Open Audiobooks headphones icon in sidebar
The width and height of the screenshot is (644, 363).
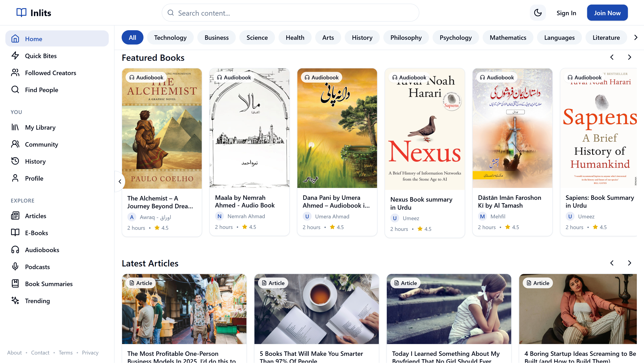coord(15,250)
